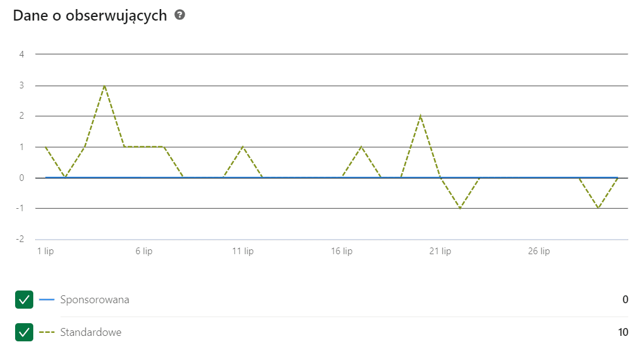Viewport: 644px width, 348px height.
Task: Click the help question mark icon
Action: [x=180, y=15]
